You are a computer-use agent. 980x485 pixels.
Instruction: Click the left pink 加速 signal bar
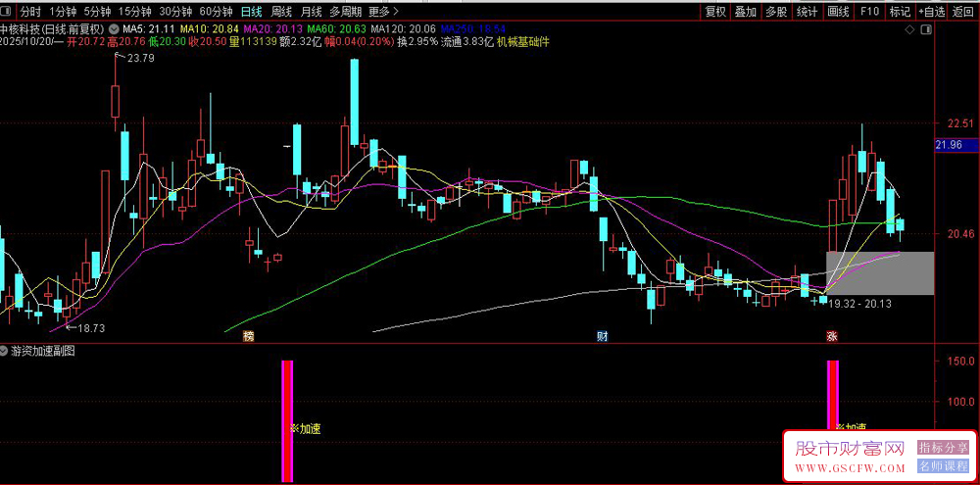tap(287, 421)
